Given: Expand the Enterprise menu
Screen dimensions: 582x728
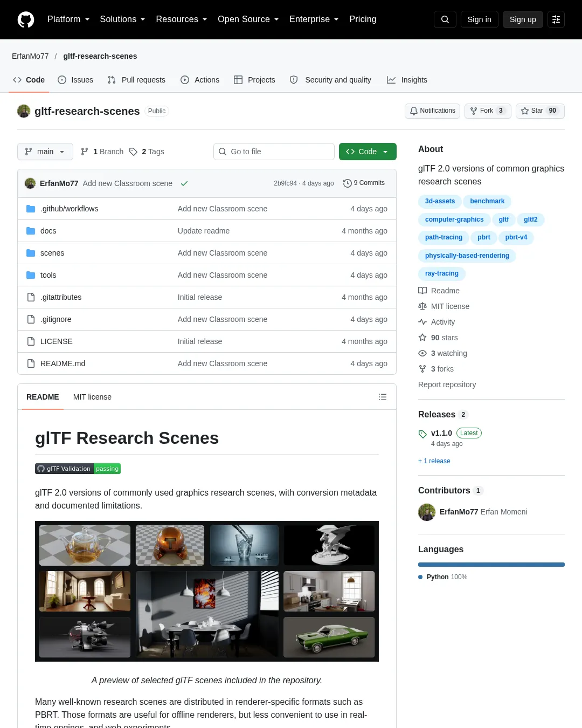Looking at the screenshot, I should tap(314, 19).
